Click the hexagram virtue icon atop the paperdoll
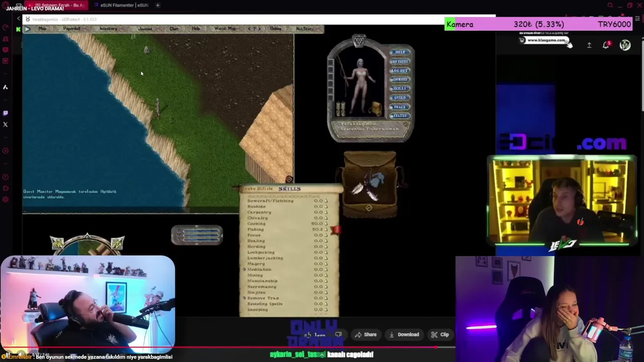 359,41
